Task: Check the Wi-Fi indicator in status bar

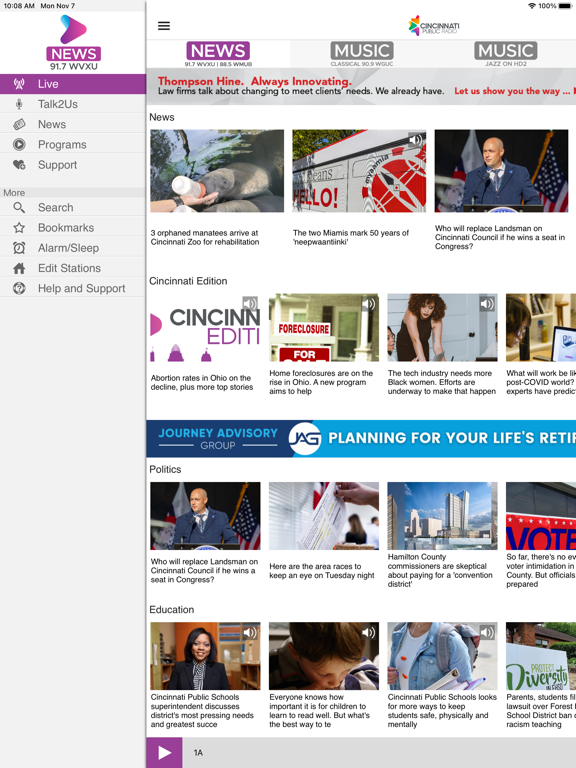Action: point(532,6)
